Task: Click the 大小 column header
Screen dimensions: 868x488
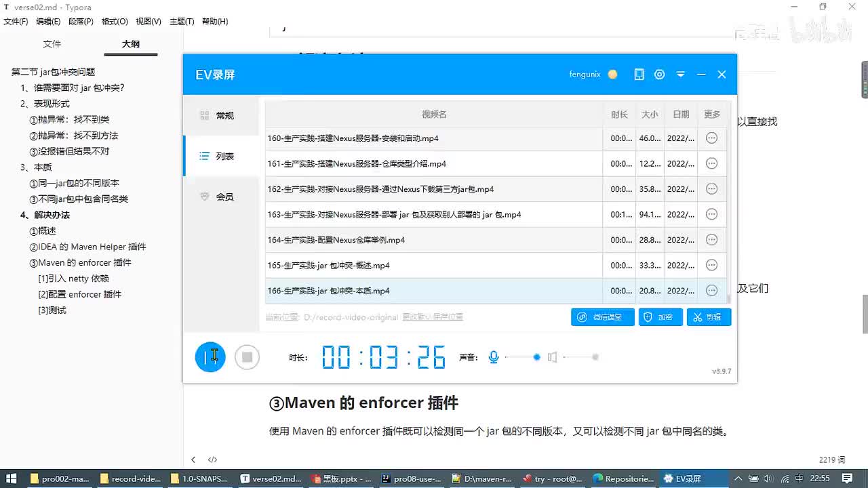Action: pyautogui.click(x=650, y=115)
